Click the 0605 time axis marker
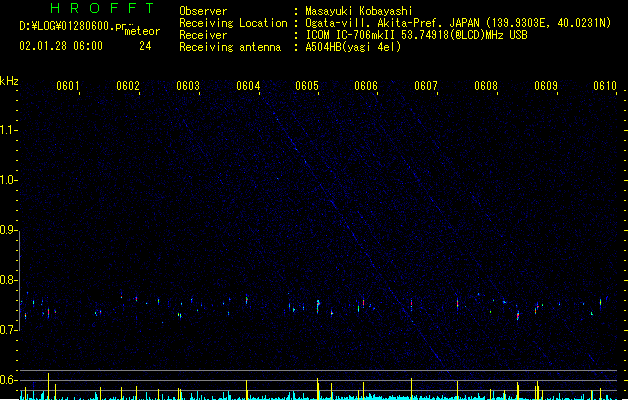629x400 pixels. pyautogui.click(x=307, y=85)
